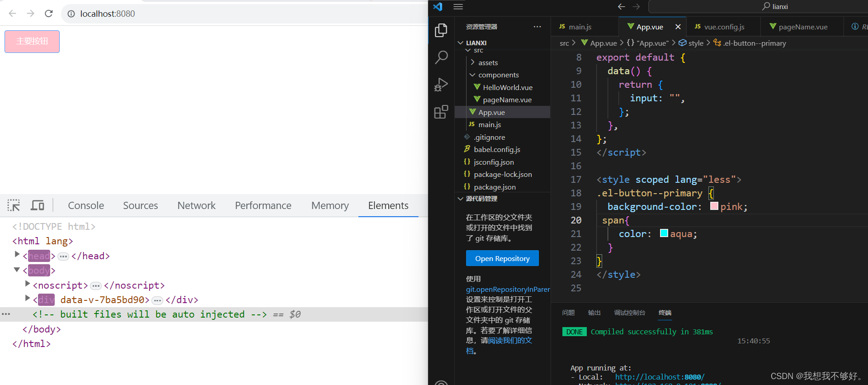This screenshot has height=385, width=868.
Task: Click the Vue icon of HelloWorld.vue in the explorer
Action: pos(477,87)
